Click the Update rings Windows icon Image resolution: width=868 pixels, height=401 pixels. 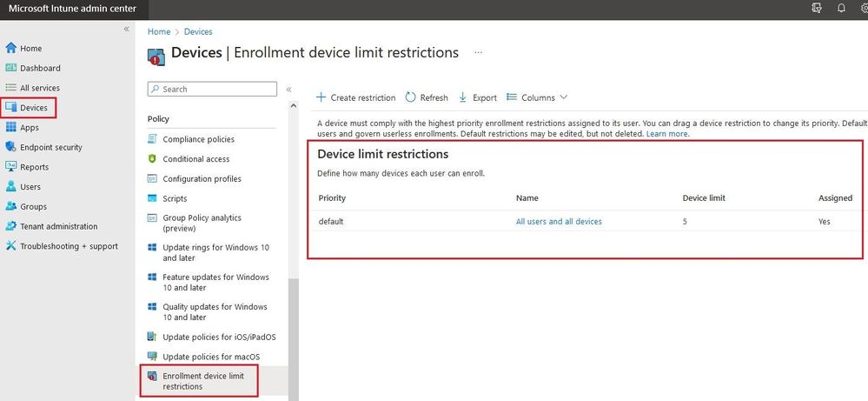(152, 247)
